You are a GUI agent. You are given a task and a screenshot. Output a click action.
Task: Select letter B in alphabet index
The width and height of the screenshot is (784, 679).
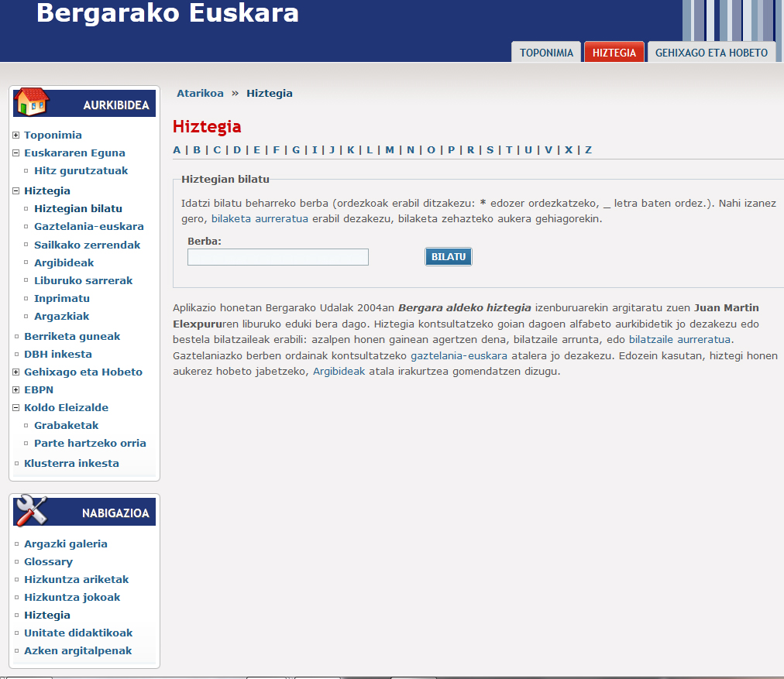tap(197, 150)
